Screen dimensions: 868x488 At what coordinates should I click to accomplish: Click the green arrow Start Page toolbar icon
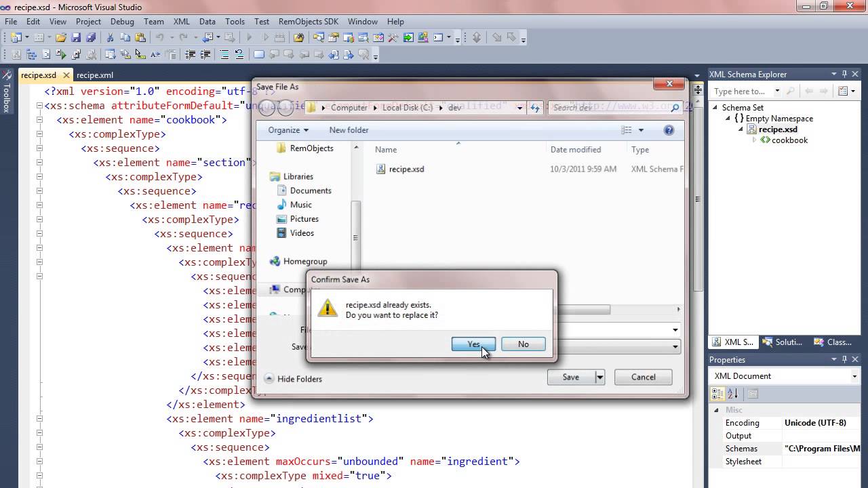coord(408,38)
